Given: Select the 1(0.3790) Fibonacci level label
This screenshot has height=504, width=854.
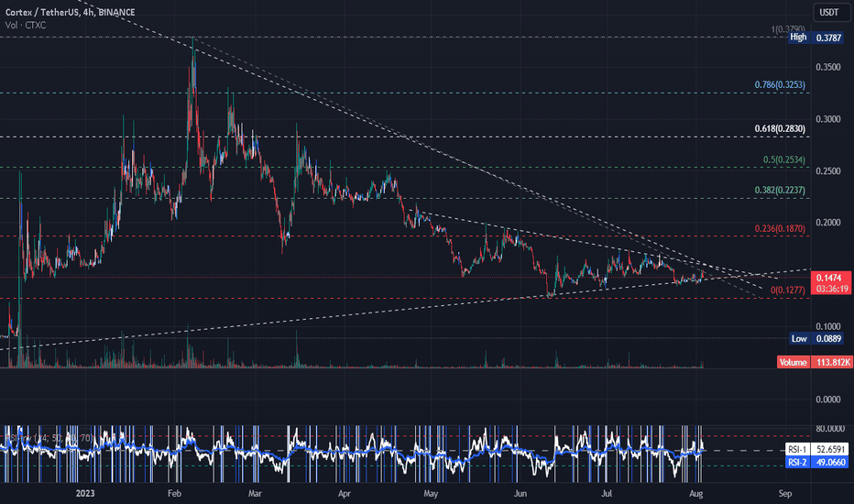Looking at the screenshot, I should pos(787,29).
